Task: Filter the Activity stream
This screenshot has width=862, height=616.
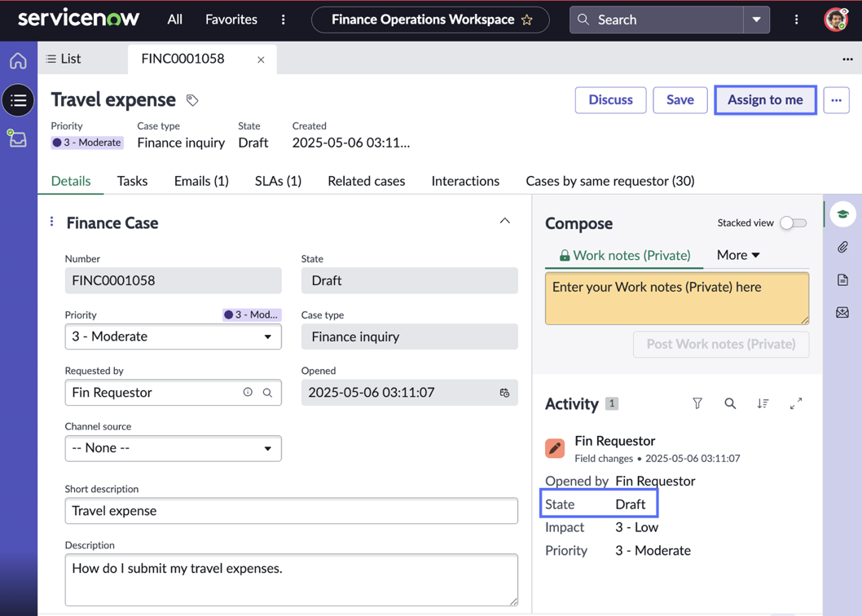Action: point(697,403)
